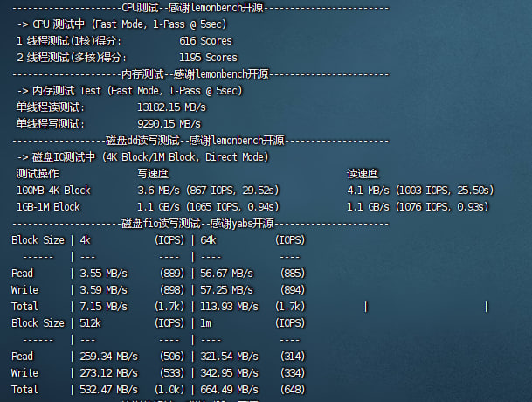
Task: Click the CPU测试 section header line
Action: pos(202,8)
